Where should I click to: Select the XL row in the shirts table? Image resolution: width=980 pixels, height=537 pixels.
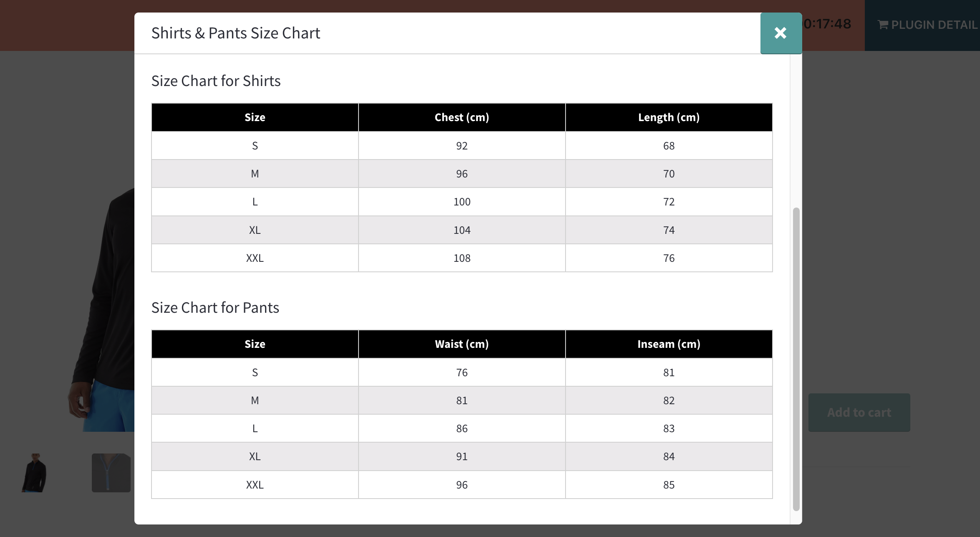point(255,230)
